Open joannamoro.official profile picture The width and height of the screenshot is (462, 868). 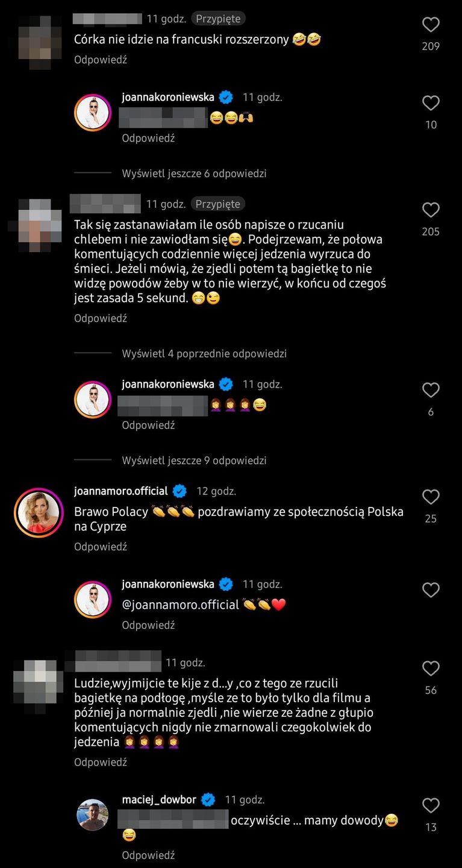(39, 512)
